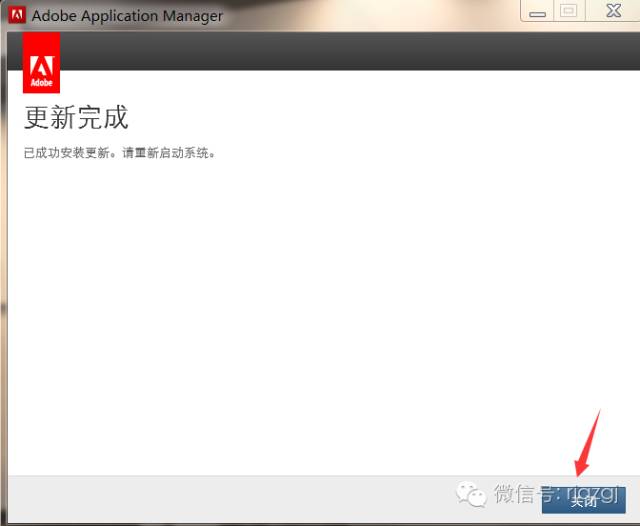Screen dimensions: 640x526
Task: Click the "Adobe Application Manager" title text
Action: [127, 16]
